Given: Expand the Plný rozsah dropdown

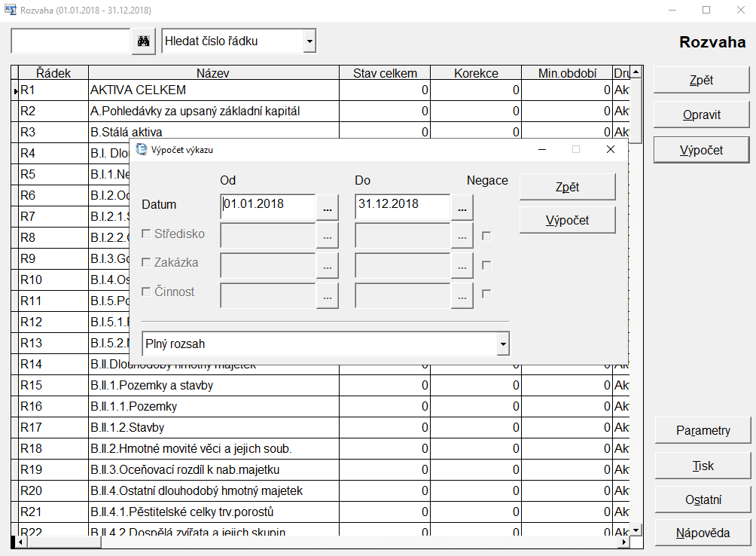Looking at the screenshot, I should point(502,344).
